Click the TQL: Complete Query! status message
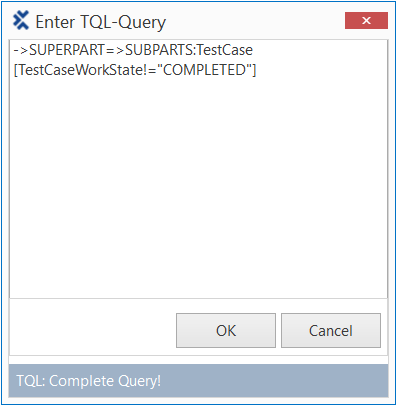397x406 pixels. coord(89,381)
